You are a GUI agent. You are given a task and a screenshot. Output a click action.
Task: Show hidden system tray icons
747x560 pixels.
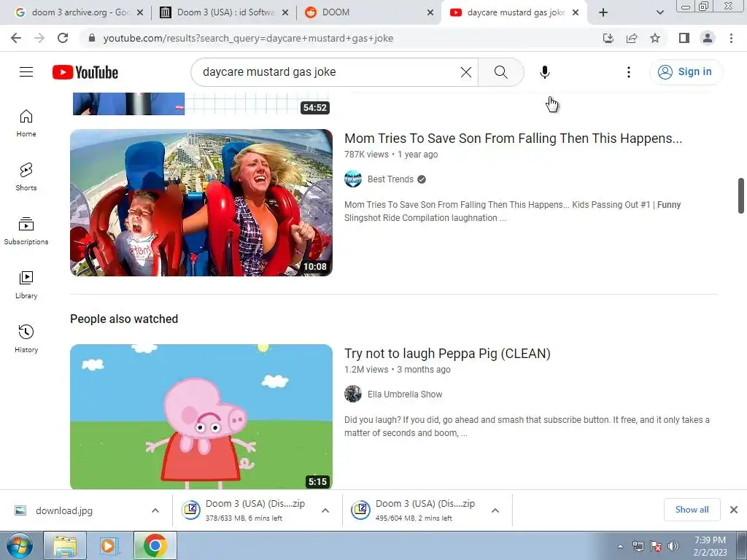tap(620, 546)
